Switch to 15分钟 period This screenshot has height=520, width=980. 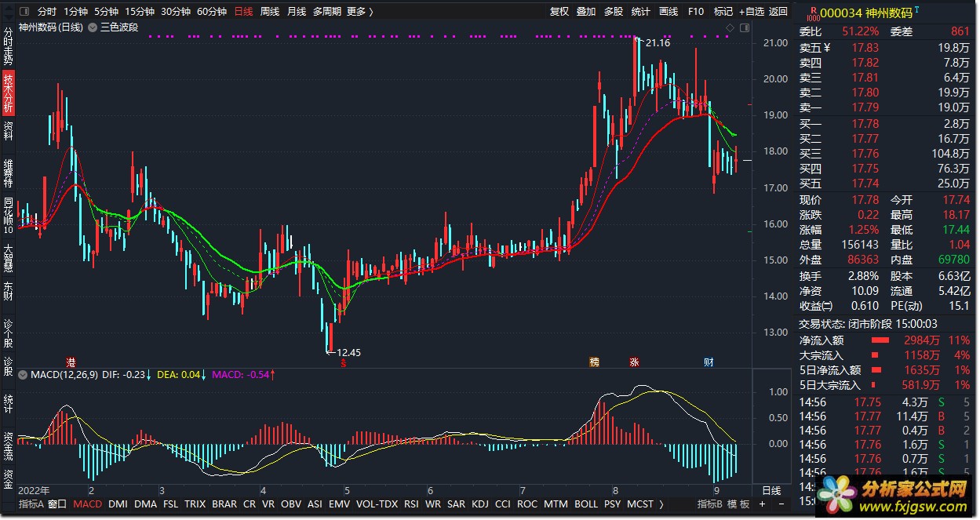(x=140, y=12)
